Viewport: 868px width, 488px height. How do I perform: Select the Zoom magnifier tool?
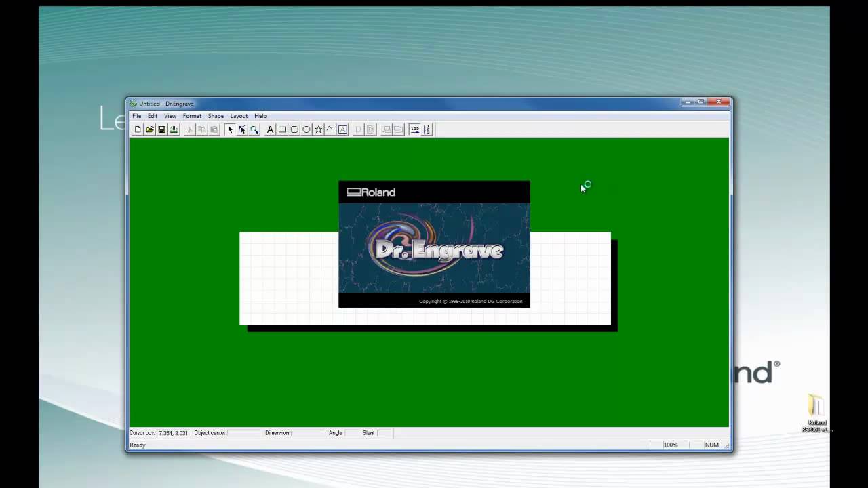[254, 129]
